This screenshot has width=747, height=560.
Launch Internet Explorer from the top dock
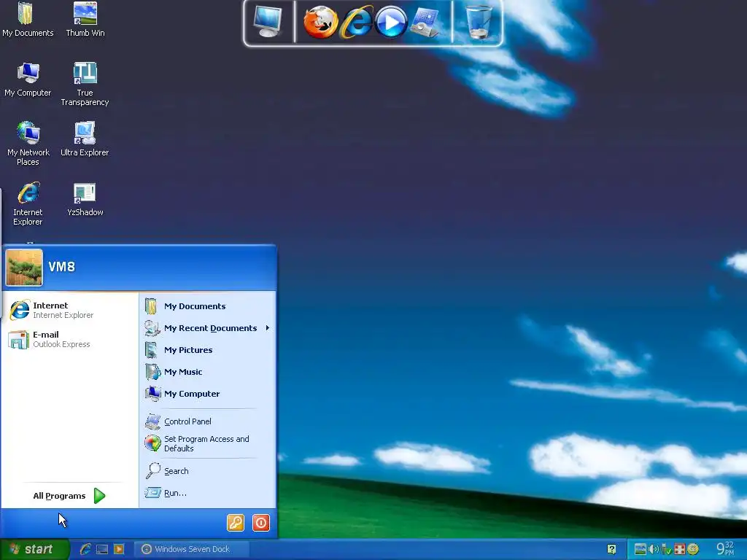(x=356, y=22)
